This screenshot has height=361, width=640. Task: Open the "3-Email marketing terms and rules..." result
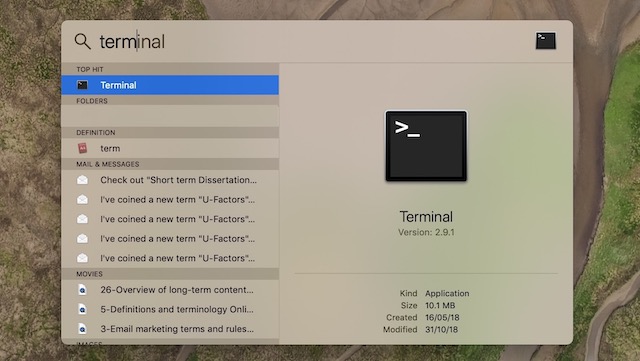point(170,329)
